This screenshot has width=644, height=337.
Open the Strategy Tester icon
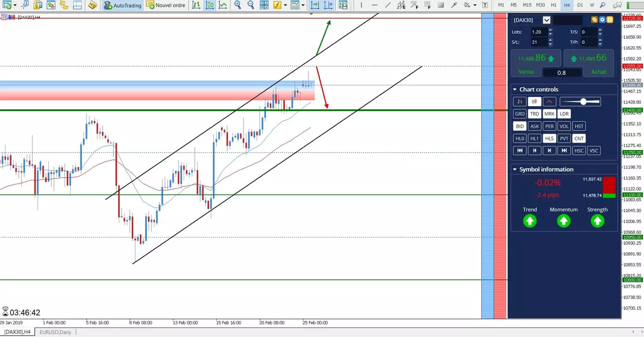click(x=92, y=6)
